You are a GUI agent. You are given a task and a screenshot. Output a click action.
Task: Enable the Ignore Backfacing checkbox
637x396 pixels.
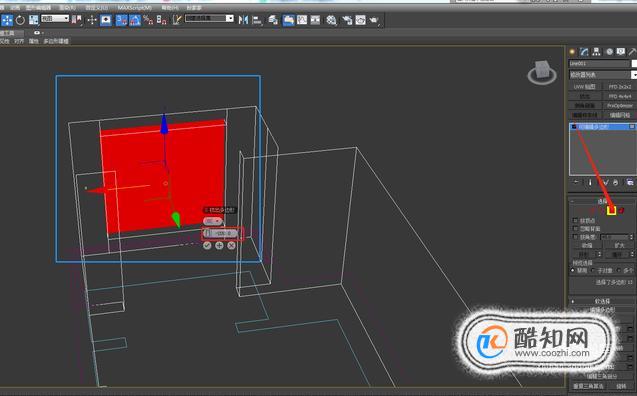tap(575, 229)
